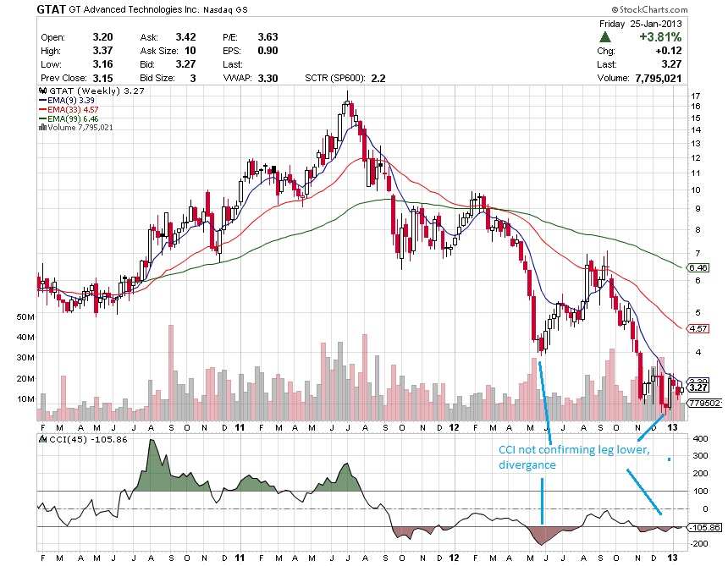Image resolution: width=728 pixels, height=566 pixels.
Task: Click the +3.81% percent change
Action: pos(660,37)
